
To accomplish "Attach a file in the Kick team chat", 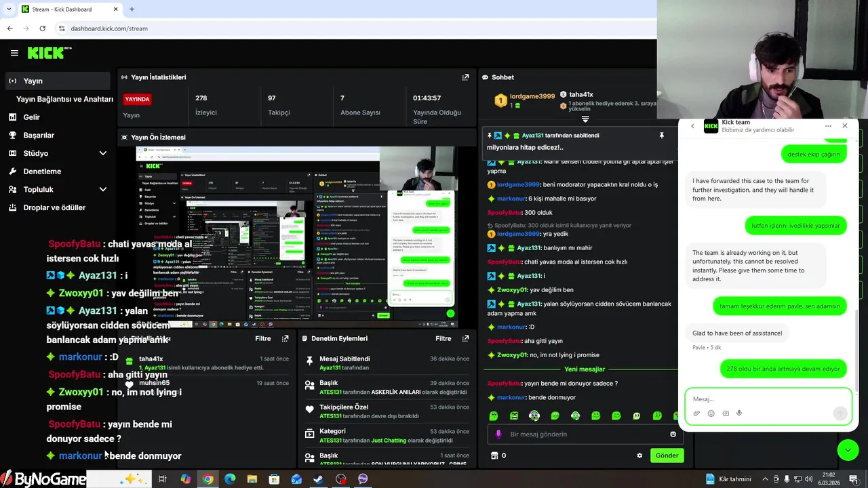I will coord(696,413).
